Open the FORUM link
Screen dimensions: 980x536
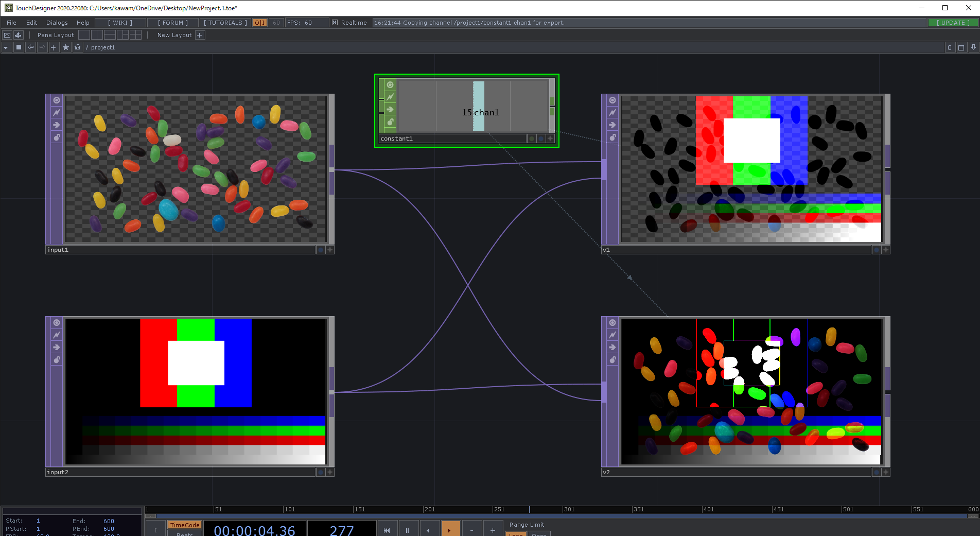point(173,23)
